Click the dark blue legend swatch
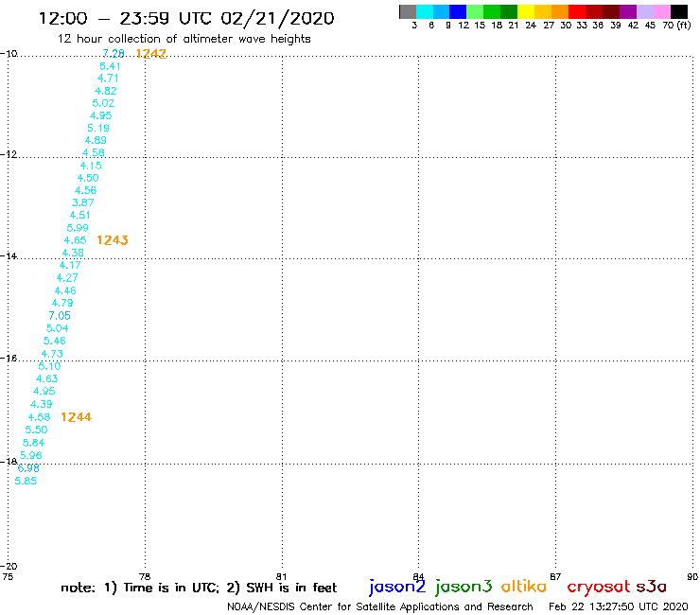Screen dimensions: 700x615 pyautogui.click(x=458, y=11)
